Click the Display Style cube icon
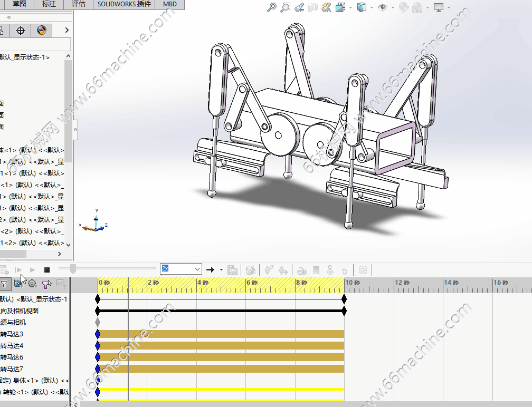This screenshot has width=532, height=407. click(362, 7)
